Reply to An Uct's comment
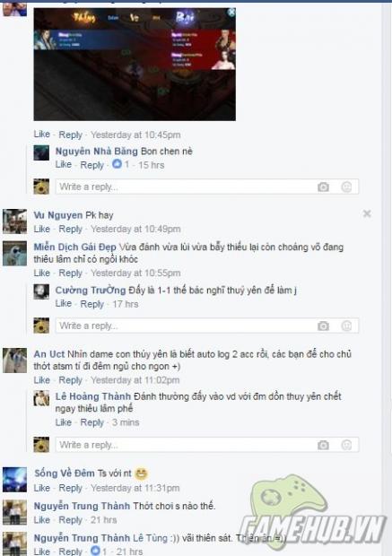This screenshot has width=392, height=556. [70, 380]
